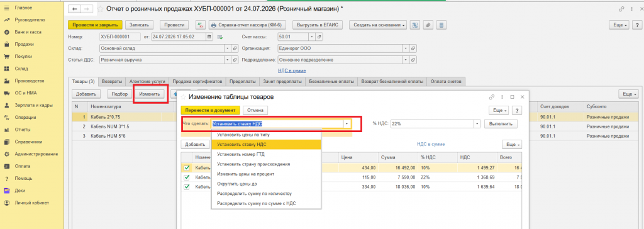Screen dimensions: 644x229
Task: Switch to the Безналичные оплаты tab
Action: tap(331, 81)
